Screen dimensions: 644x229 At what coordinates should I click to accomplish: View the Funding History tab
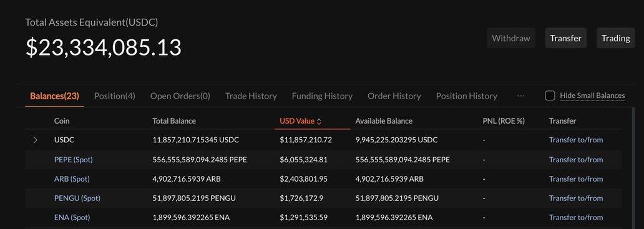tap(322, 96)
